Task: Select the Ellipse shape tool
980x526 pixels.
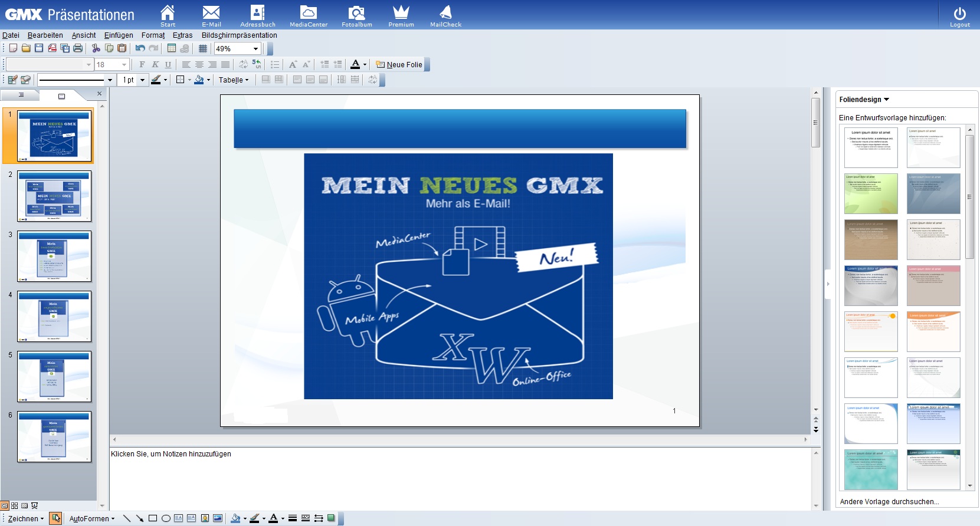Action: pyautogui.click(x=166, y=518)
